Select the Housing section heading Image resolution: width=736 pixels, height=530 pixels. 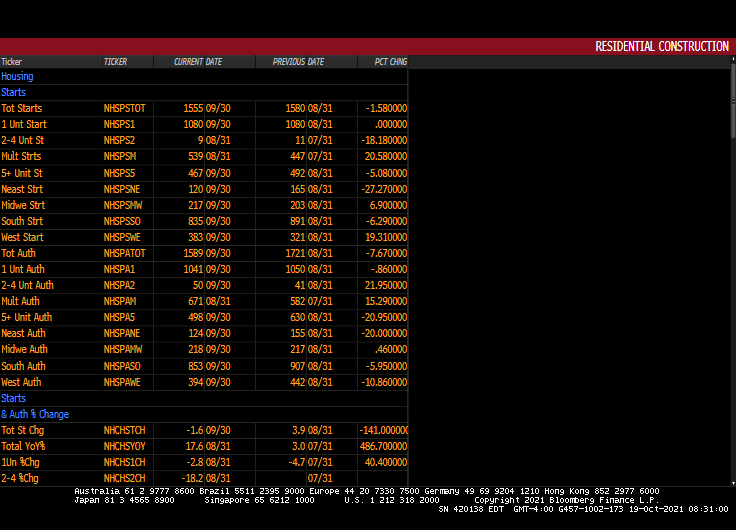[x=17, y=76]
